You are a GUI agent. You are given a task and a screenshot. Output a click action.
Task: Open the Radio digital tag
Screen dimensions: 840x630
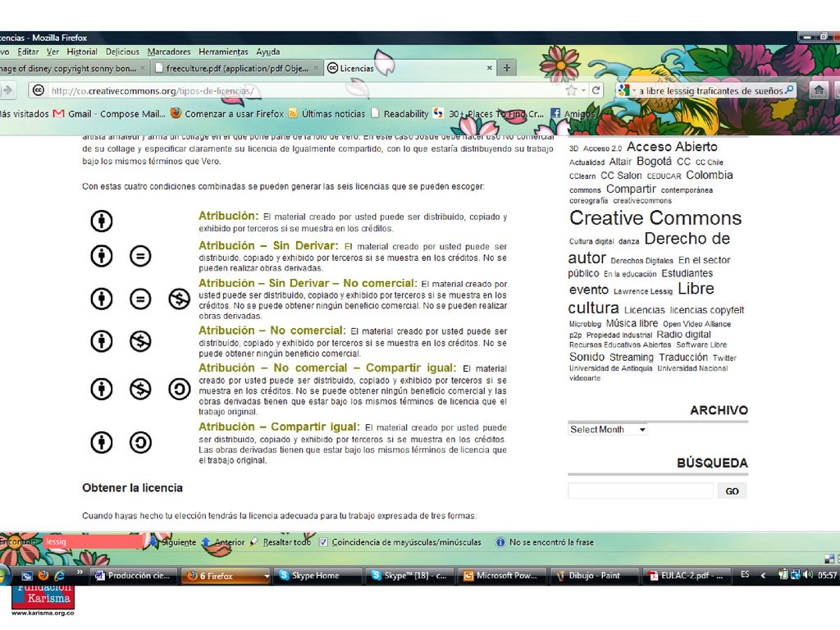tap(683, 335)
